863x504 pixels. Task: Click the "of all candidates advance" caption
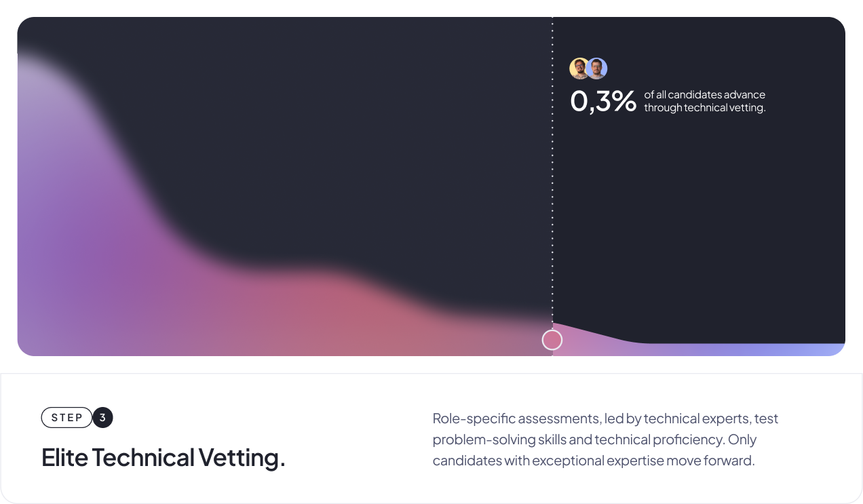(x=704, y=95)
